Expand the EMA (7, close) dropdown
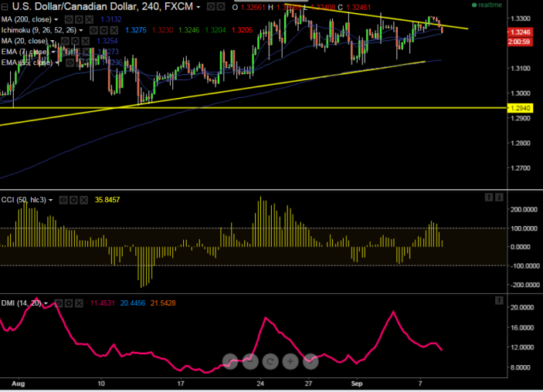This screenshot has height=392, width=543. tap(53, 52)
